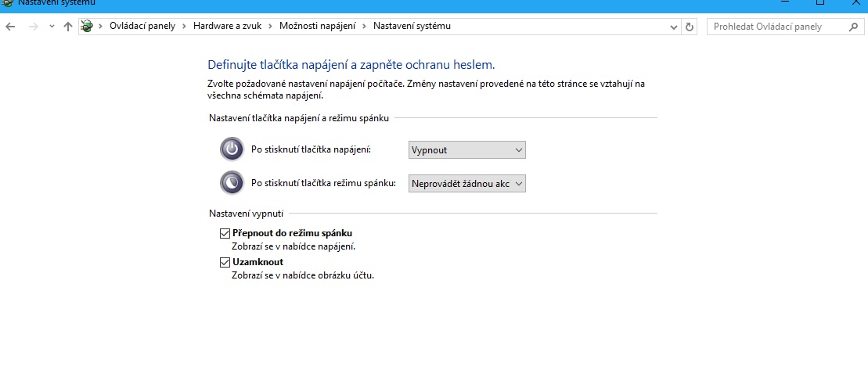The height and width of the screenshot is (388, 868).
Task: Toggle the Uzamknout checkbox
Action: click(x=225, y=262)
